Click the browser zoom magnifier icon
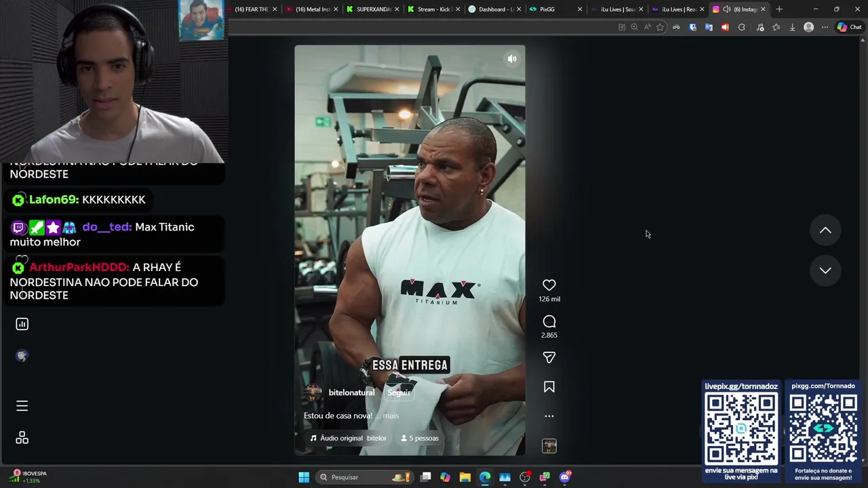The width and height of the screenshot is (868, 488). (x=634, y=27)
